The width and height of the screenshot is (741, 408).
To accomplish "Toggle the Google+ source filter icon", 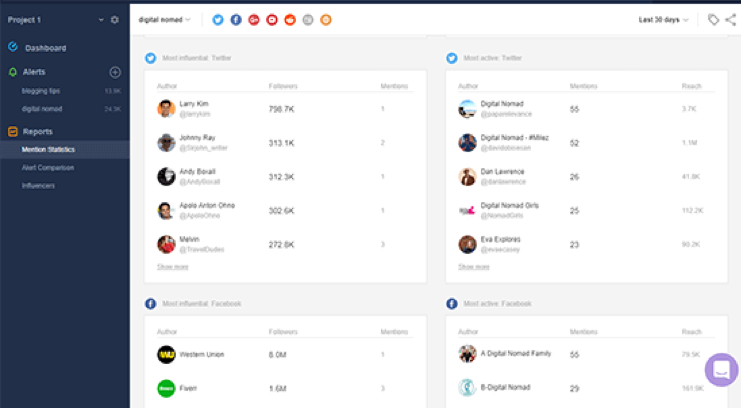I will click(254, 20).
